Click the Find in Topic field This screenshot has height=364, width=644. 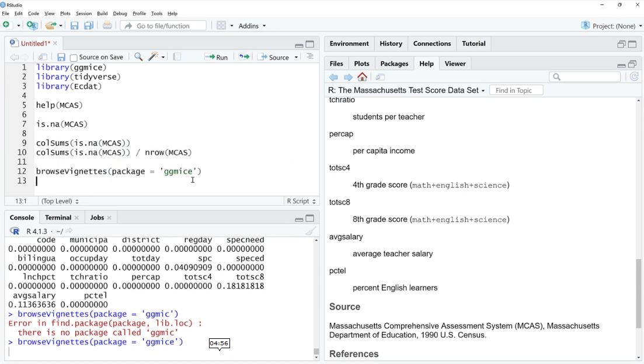tap(516, 91)
